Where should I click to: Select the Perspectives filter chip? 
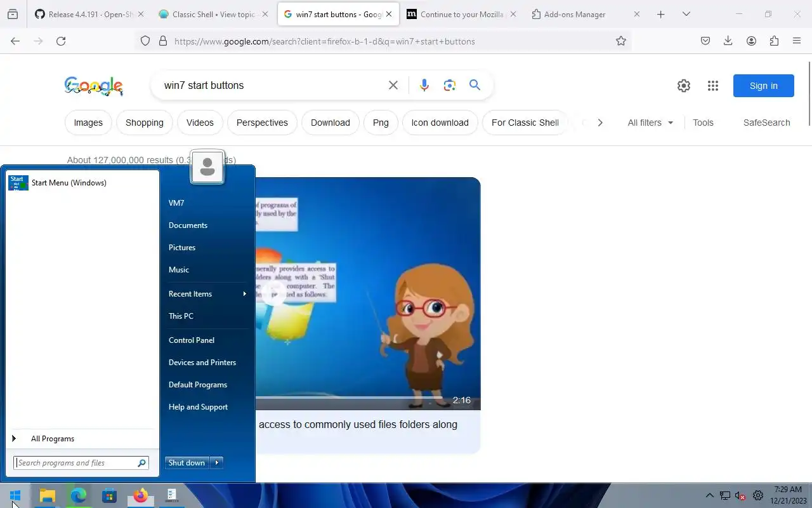(x=262, y=123)
